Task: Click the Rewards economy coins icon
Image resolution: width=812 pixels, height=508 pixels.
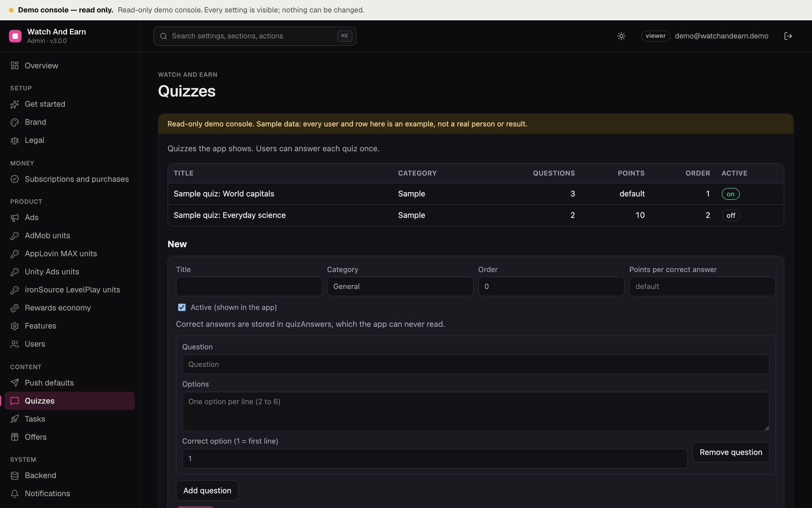Action: pos(15,308)
